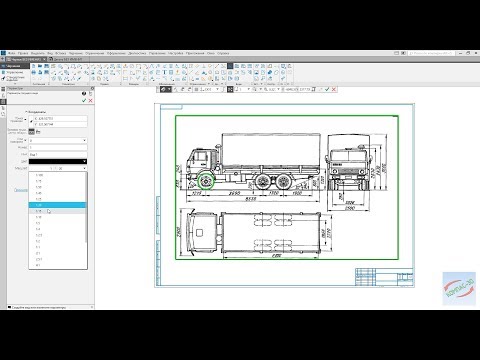This screenshot has height=360, width=480.
Task: Open the parameters panel settings gear
Action: coord(92,89)
